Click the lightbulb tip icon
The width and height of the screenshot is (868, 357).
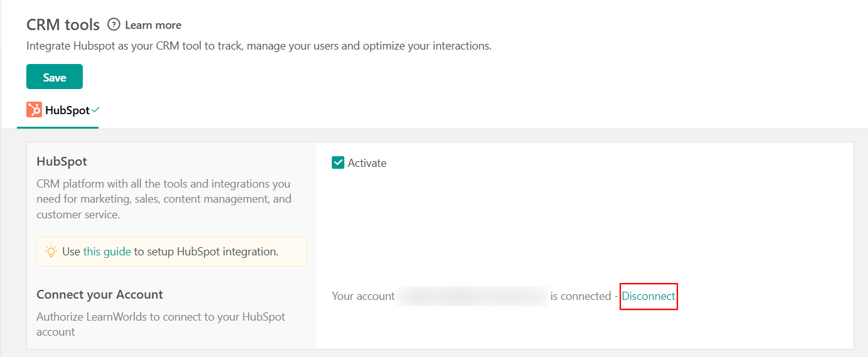[x=51, y=252]
